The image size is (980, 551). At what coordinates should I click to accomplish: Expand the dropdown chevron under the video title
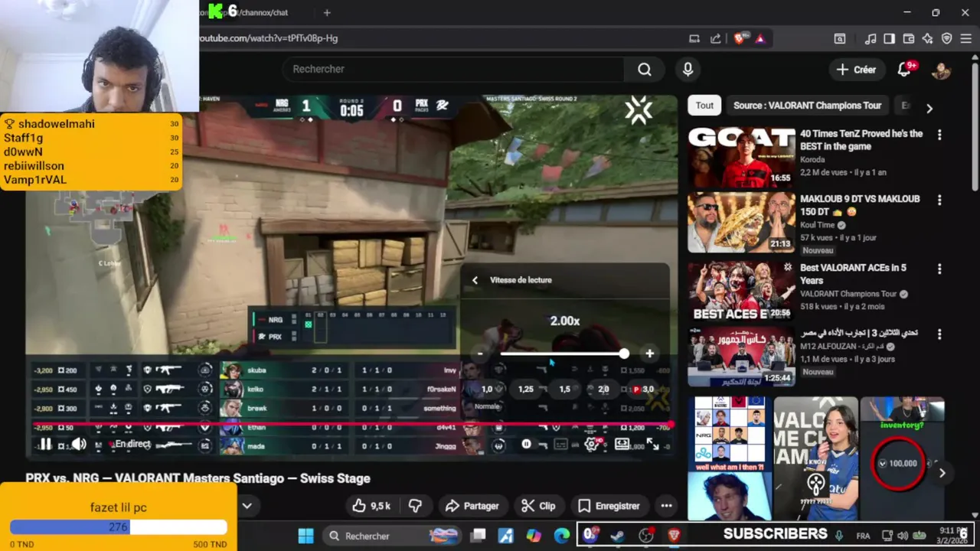[247, 506]
